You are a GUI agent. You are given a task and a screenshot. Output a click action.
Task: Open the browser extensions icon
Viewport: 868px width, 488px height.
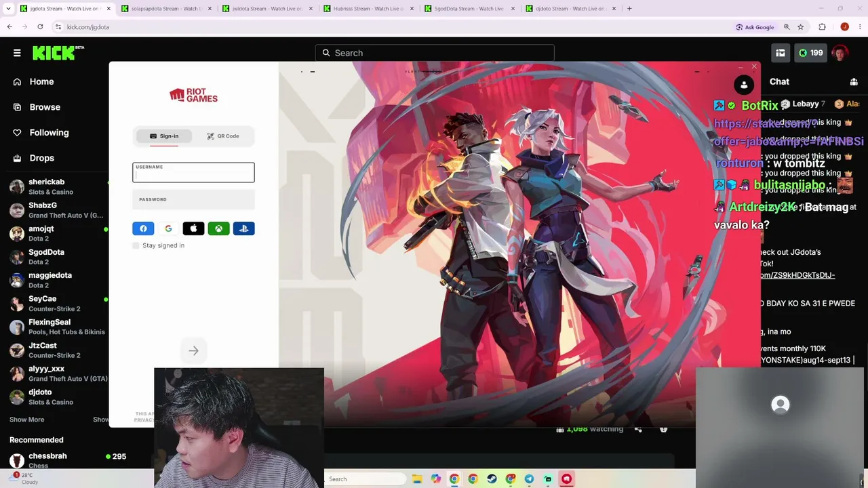click(x=823, y=27)
